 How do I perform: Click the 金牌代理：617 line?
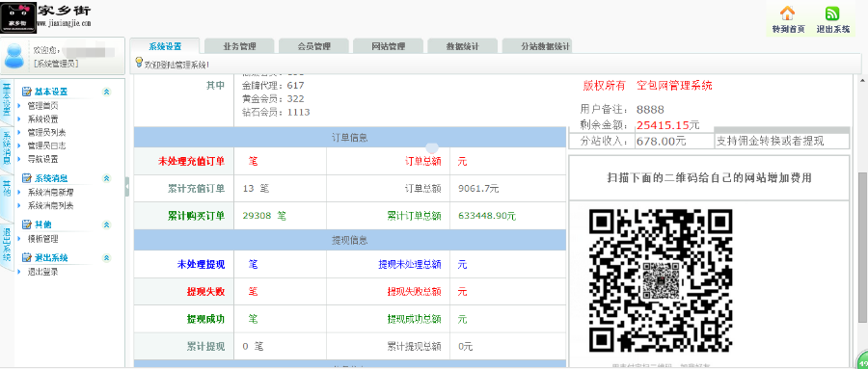pos(274,86)
